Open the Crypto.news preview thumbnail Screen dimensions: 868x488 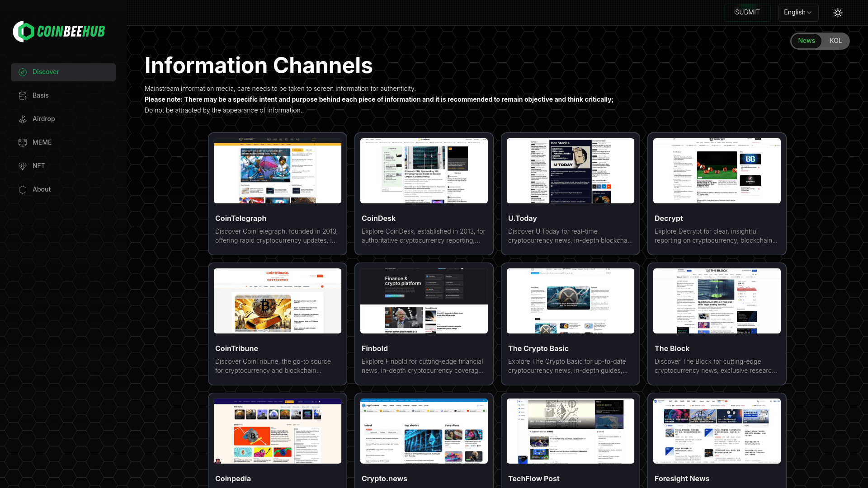point(424,431)
